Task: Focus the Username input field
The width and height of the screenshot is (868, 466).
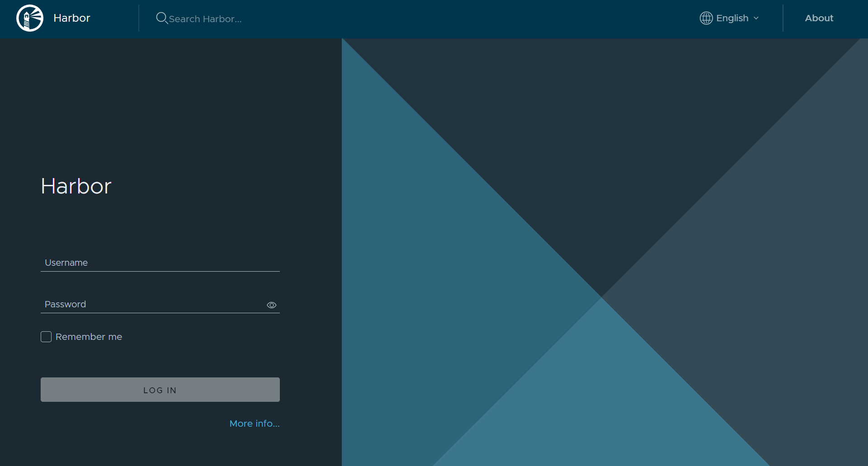Action: click(160, 263)
